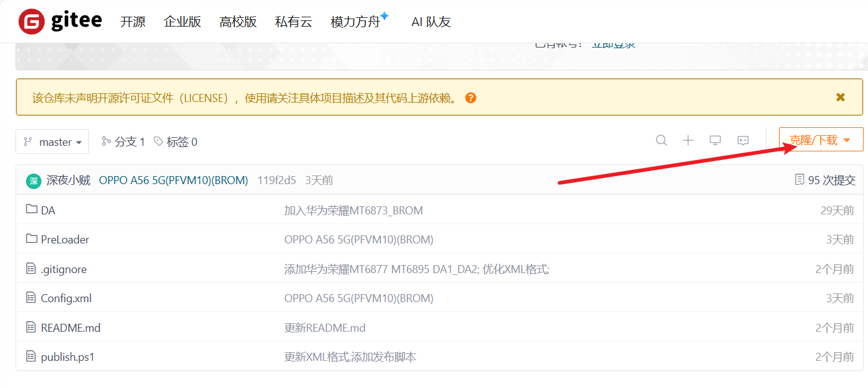Click the DA folder icon
Image resolution: width=868 pixels, height=388 pixels.
pos(32,210)
